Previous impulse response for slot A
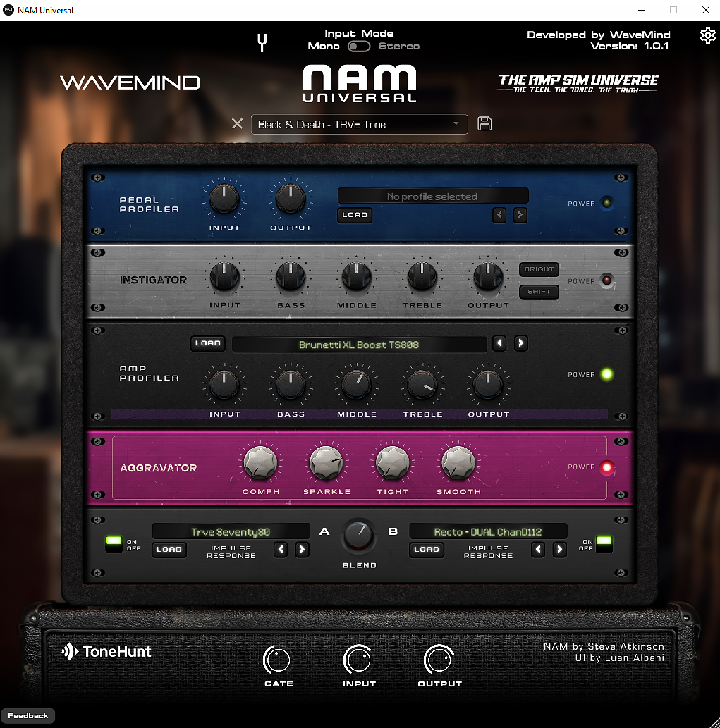 coord(281,550)
